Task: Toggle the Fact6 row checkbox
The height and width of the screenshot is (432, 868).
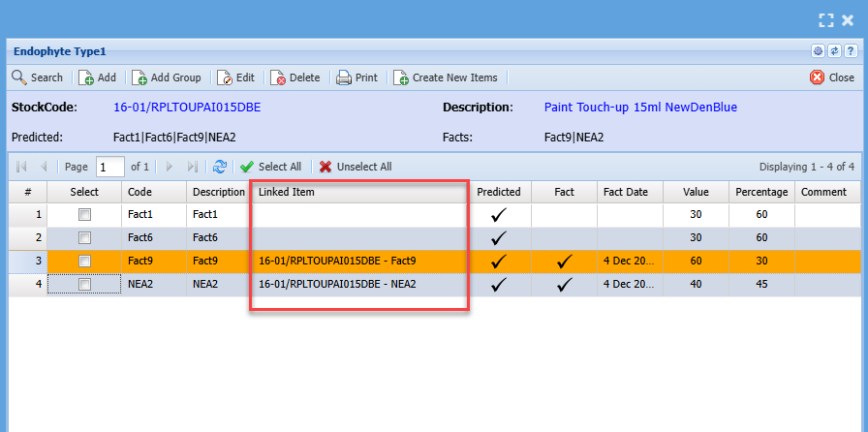Action: [x=84, y=237]
